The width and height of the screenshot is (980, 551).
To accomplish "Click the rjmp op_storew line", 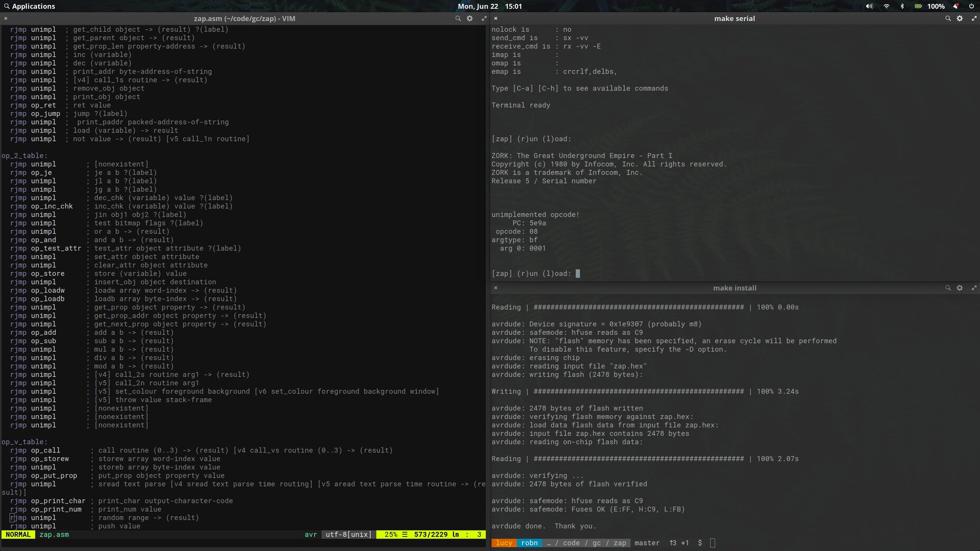I will (x=115, y=459).
